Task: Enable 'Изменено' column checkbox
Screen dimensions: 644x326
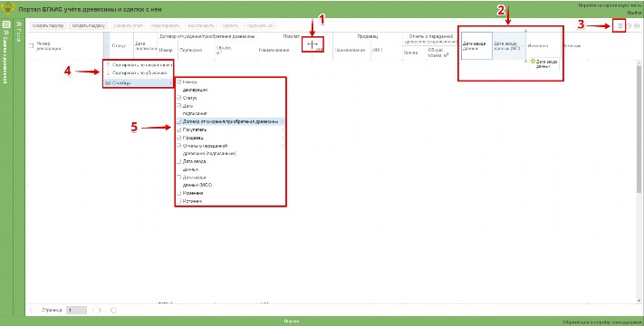Action: [x=178, y=193]
